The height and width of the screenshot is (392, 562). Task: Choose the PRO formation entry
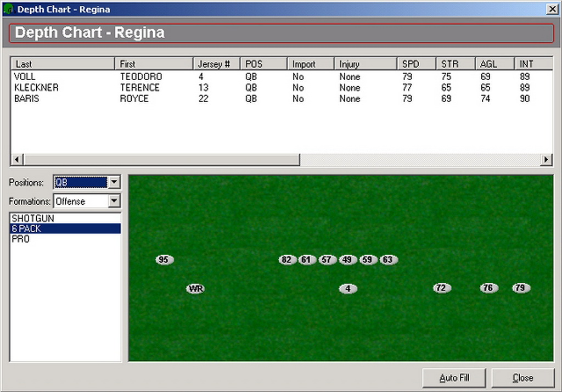pos(21,239)
